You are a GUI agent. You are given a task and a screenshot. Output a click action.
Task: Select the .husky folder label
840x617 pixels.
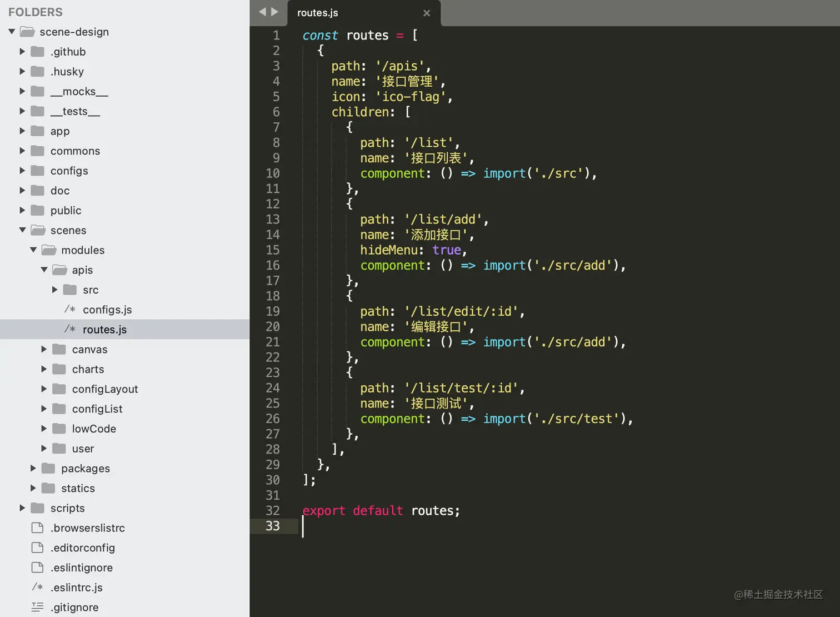pyautogui.click(x=67, y=72)
